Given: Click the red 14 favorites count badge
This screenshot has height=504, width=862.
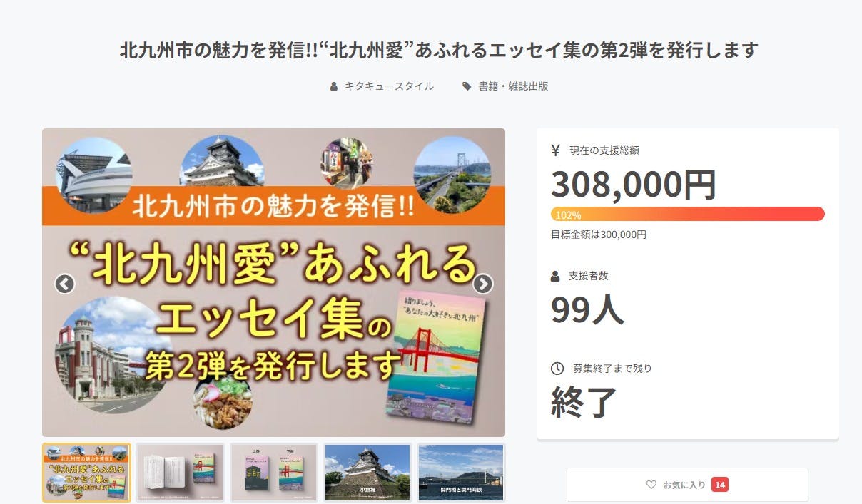Looking at the screenshot, I should coord(719,485).
